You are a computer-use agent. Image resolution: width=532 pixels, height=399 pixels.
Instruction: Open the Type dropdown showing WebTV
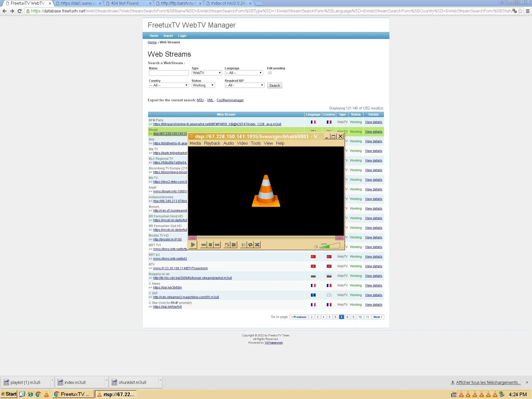(207, 73)
